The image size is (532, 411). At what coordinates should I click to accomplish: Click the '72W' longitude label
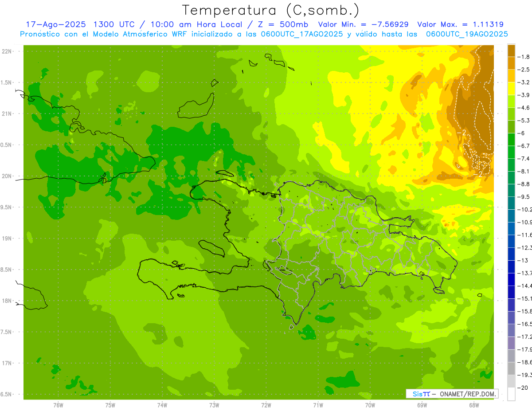point(266,405)
